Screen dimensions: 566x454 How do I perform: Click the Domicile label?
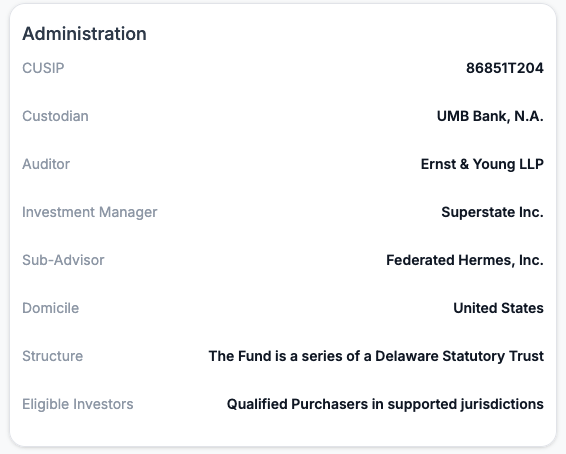[x=51, y=308]
